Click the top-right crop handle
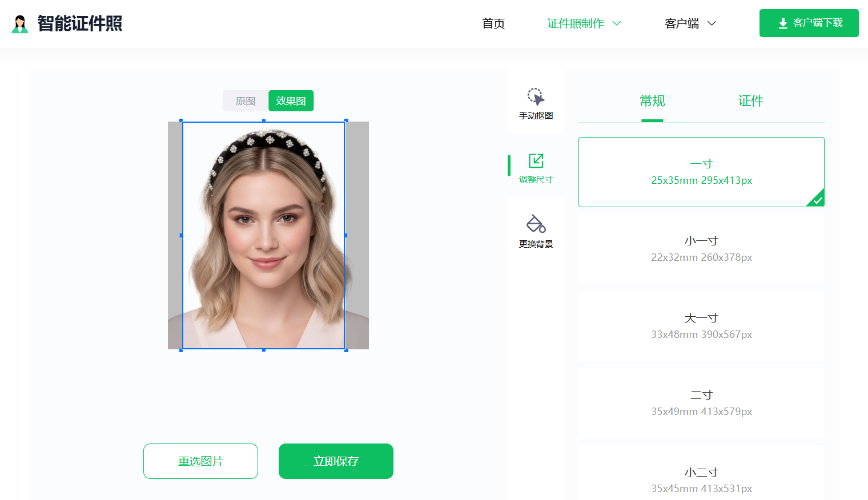The width and height of the screenshot is (868, 500). click(x=346, y=120)
